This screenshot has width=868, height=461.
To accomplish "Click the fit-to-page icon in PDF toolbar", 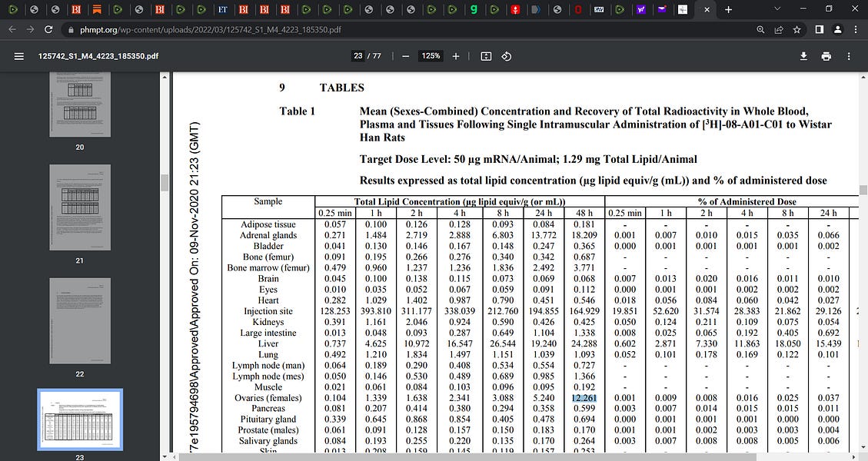I will [x=485, y=56].
